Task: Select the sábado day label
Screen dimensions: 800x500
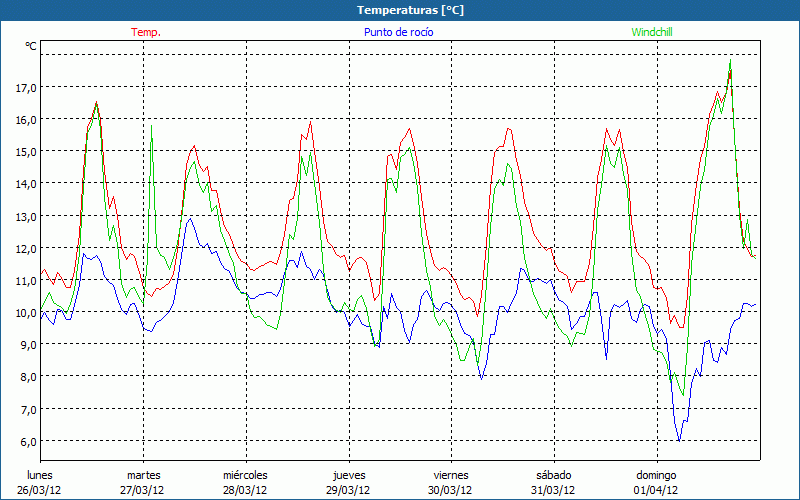Action: 553,475
